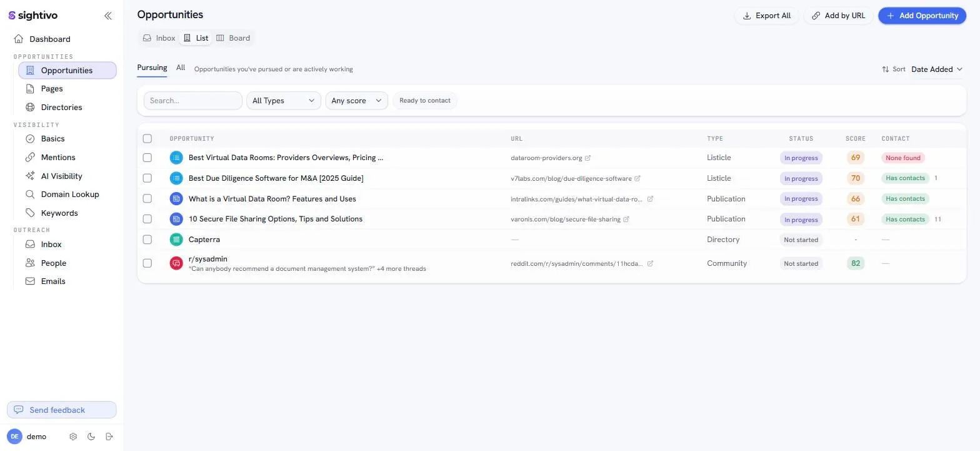This screenshot has width=980, height=451.
Task: Open In progress status for intralinks row
Action: pos(801,199)
